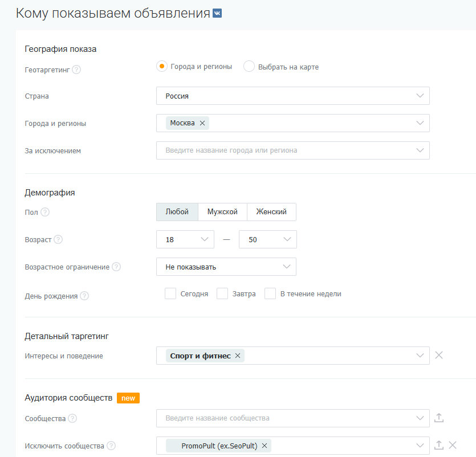The width and height of the screenshot is (476, 457).
Task: Open the Возрастное ограничение help question mark
Action: pos(116,267)
